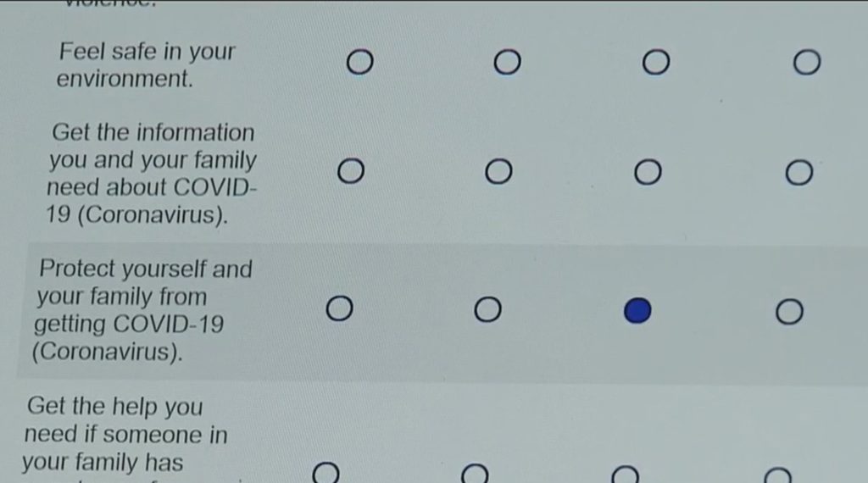Select first option for 'Protect yourself and your family'
This screenshot has width=868, height=483.
point(340,309)
